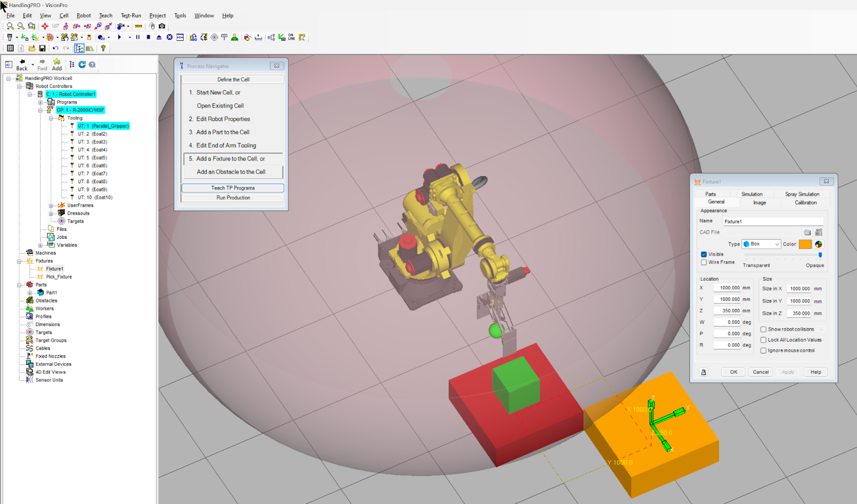Click the yellow measure ruler icon

138,26
